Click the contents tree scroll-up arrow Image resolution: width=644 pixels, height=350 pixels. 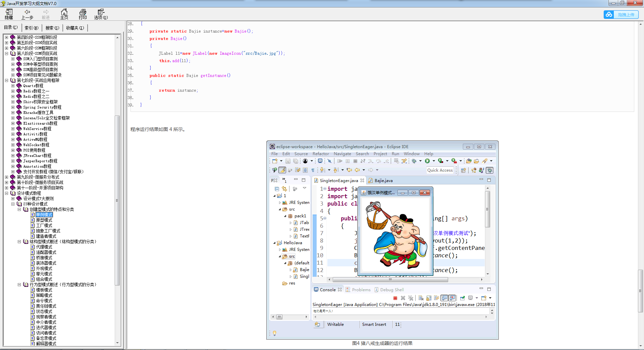click(117, 38)
